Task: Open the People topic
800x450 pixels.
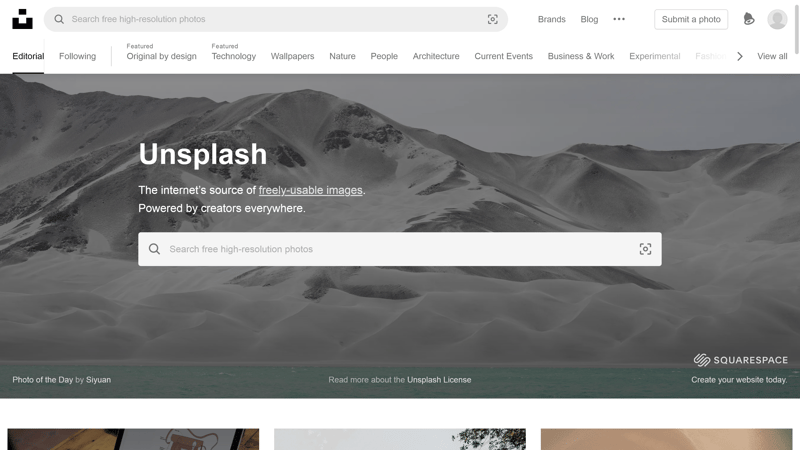Action: coord(384,56)
